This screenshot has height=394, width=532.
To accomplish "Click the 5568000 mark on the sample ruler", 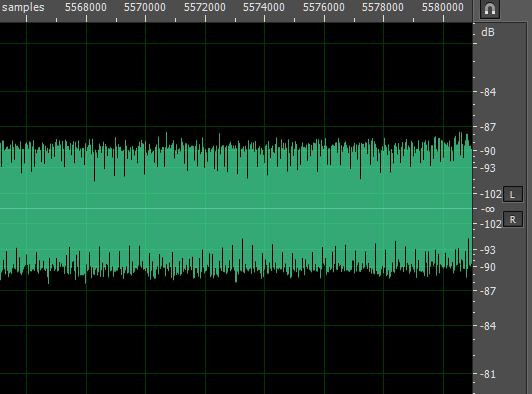I will 86,7.
